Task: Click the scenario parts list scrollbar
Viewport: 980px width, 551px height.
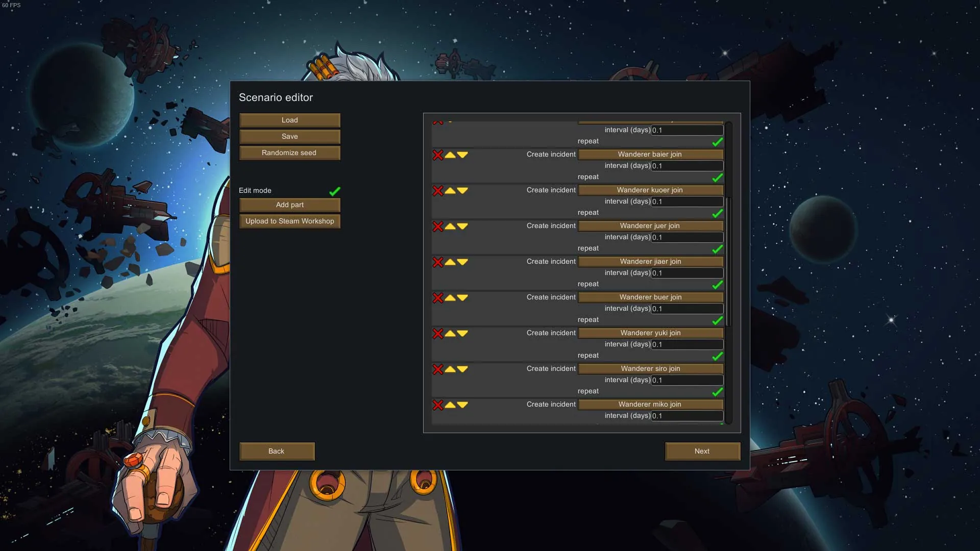Action: pyautogui.click(x=728, y=260)
